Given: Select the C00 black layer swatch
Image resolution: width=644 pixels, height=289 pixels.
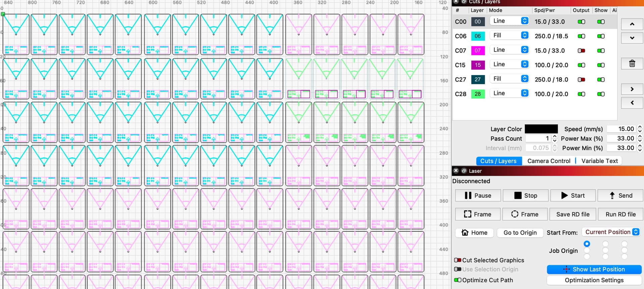Looking at the screenshot, I should click(478, 21).
